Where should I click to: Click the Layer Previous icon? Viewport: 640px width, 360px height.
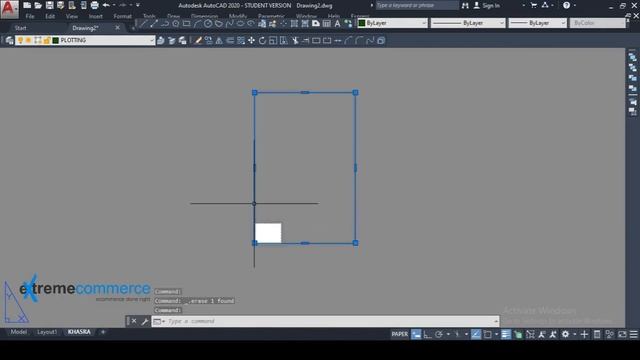click(171, 40)
